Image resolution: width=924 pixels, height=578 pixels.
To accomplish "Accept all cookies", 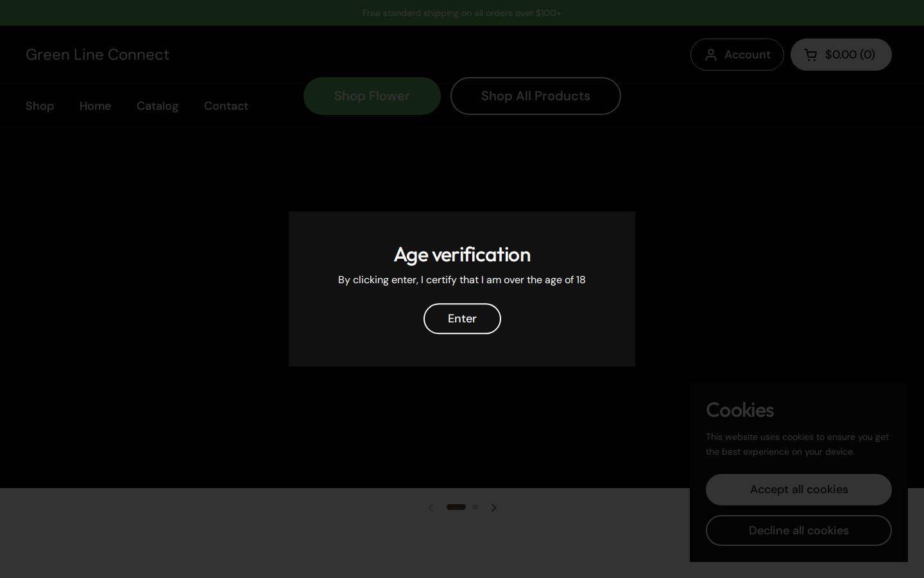I will [x=799, y=489].
